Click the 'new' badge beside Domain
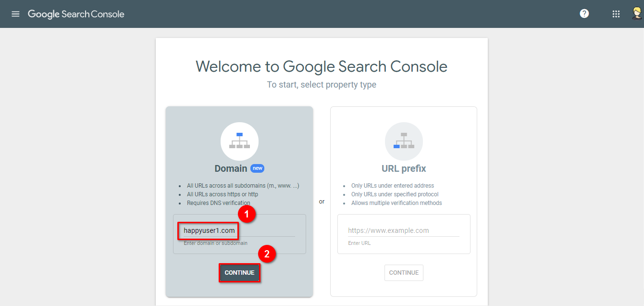 (x=258, y=168)
